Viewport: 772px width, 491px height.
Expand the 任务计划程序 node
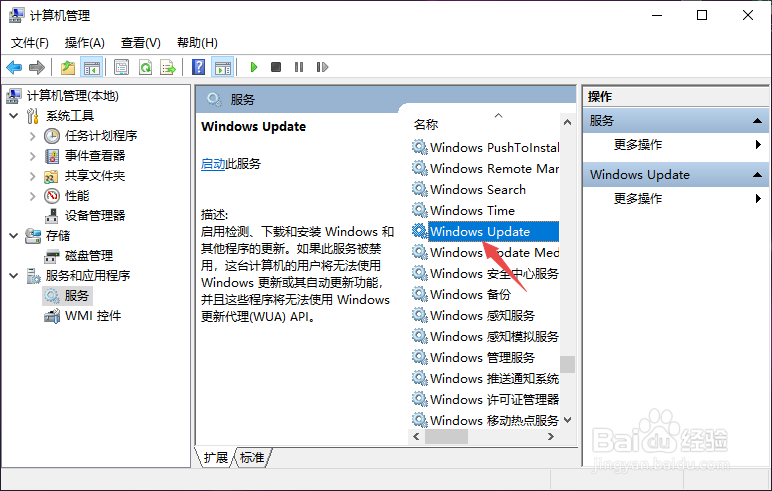tap(32, 136)
